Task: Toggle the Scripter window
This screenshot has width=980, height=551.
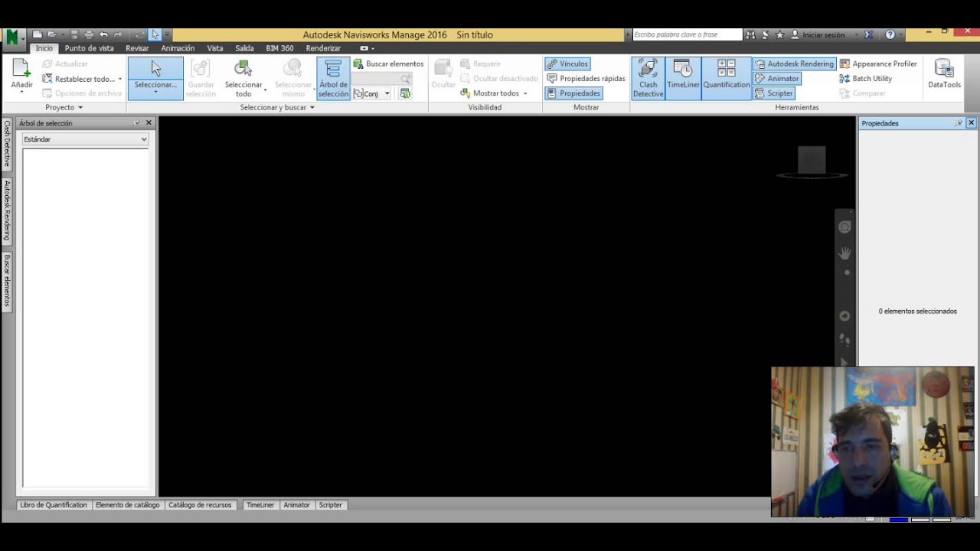Action: (774, 93)
